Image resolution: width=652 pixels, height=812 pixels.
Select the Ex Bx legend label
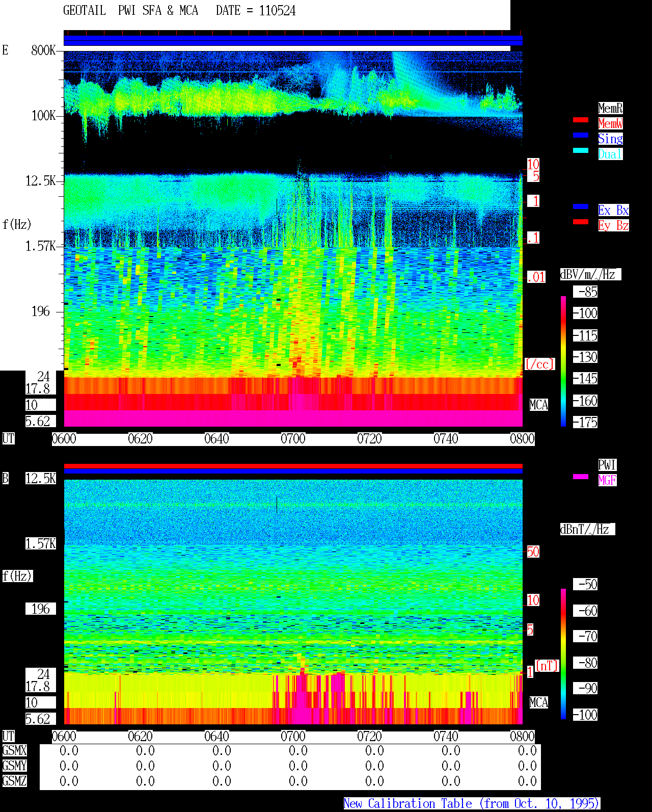click(x=613, y=210)
